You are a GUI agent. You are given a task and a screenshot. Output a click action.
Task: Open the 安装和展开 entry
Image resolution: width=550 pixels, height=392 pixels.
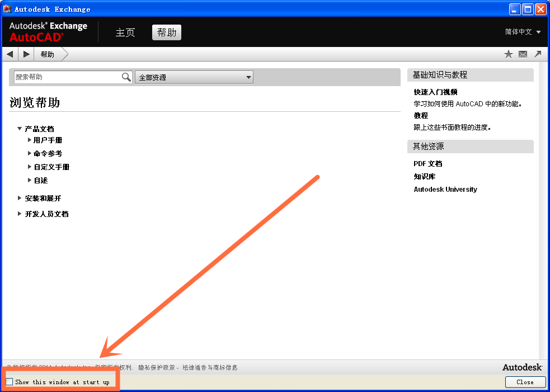pyautogui.click(x=43, y=199)
